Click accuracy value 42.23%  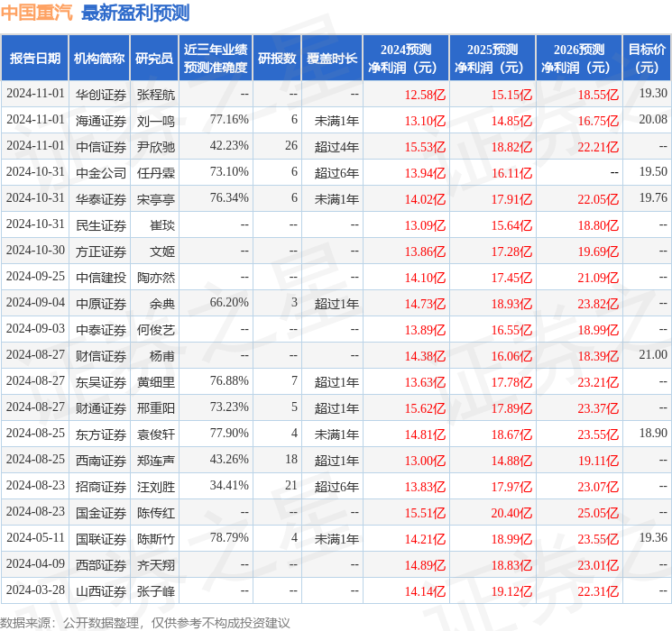pyautogui.click(x=229, y=146)
